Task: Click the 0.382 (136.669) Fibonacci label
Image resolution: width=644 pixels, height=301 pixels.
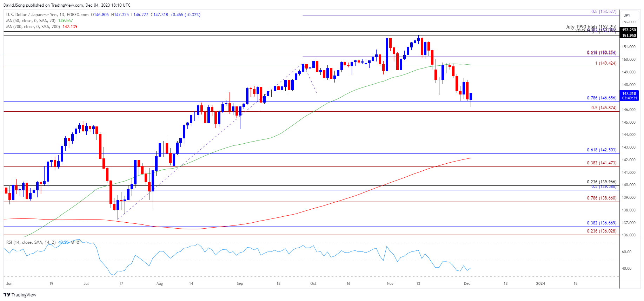Action: tap(602, 223)
